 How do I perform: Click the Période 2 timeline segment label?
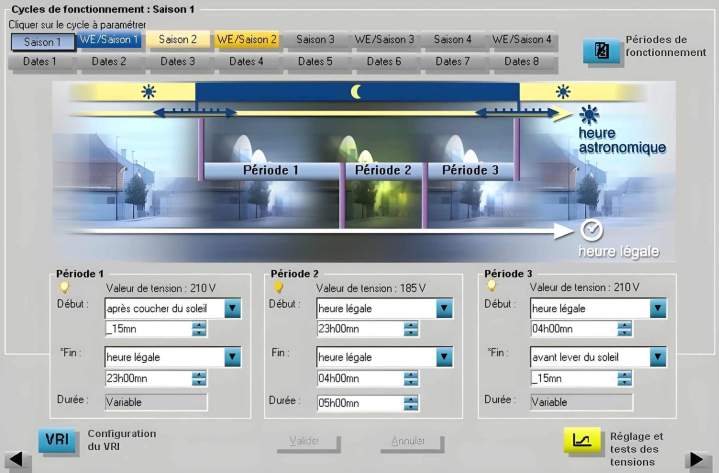tap(383, 170)
